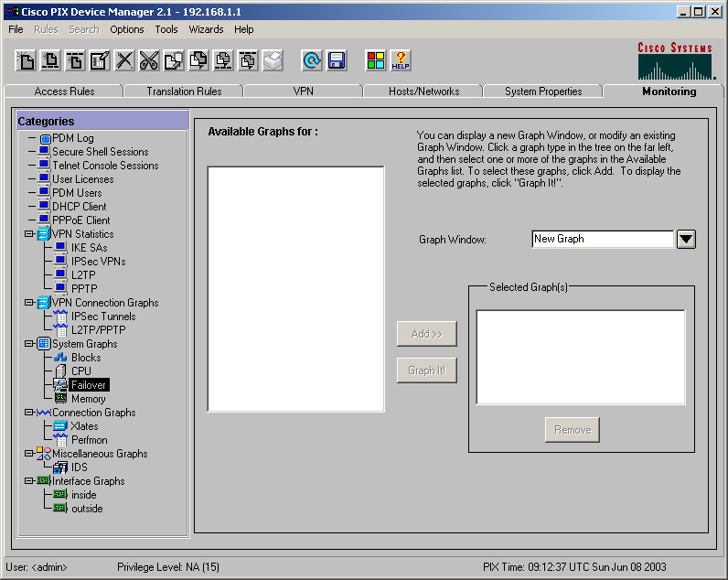
Task: Click the Insert Before toolbar icon
Action: click(x=50, y=60)
